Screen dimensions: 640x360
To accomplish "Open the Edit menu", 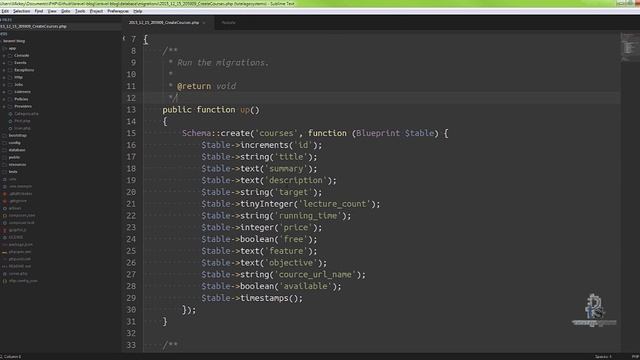I will coord(5,11).
